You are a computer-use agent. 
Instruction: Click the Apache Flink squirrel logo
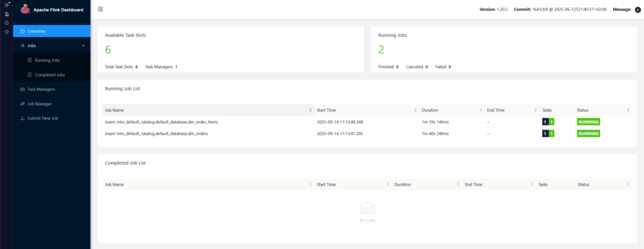25,9
